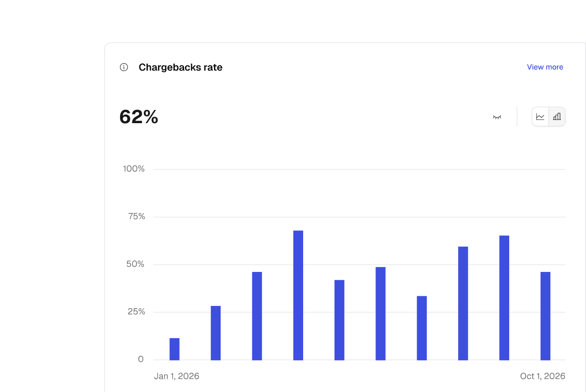
Task: Hide values using the closed-eye icon
Action: click(x=497, y=117)
